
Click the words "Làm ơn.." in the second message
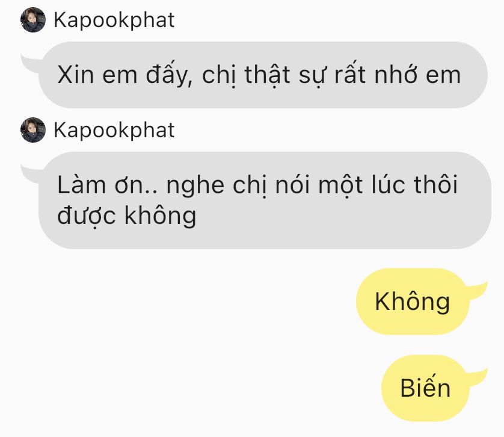pos(108,185)
